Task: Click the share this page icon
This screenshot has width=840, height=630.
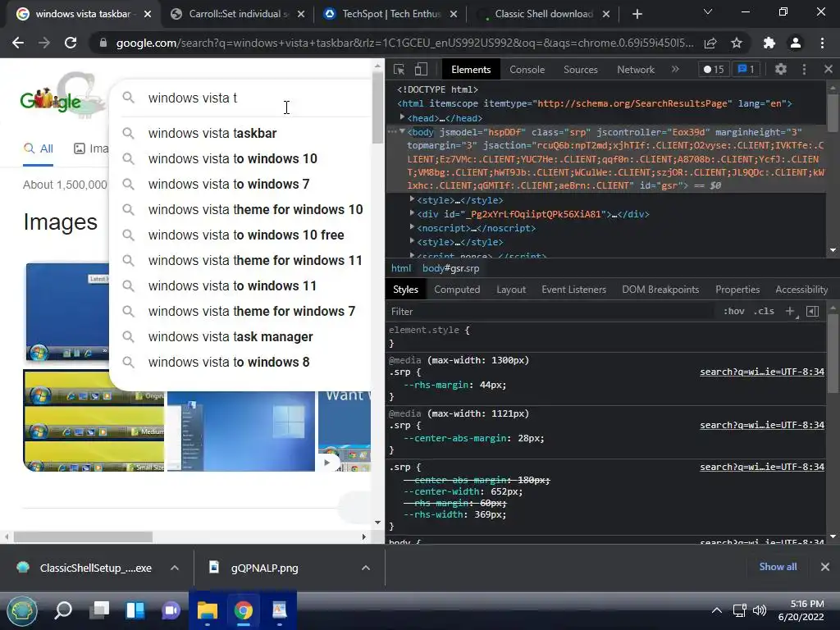Action: click(710, 43)
